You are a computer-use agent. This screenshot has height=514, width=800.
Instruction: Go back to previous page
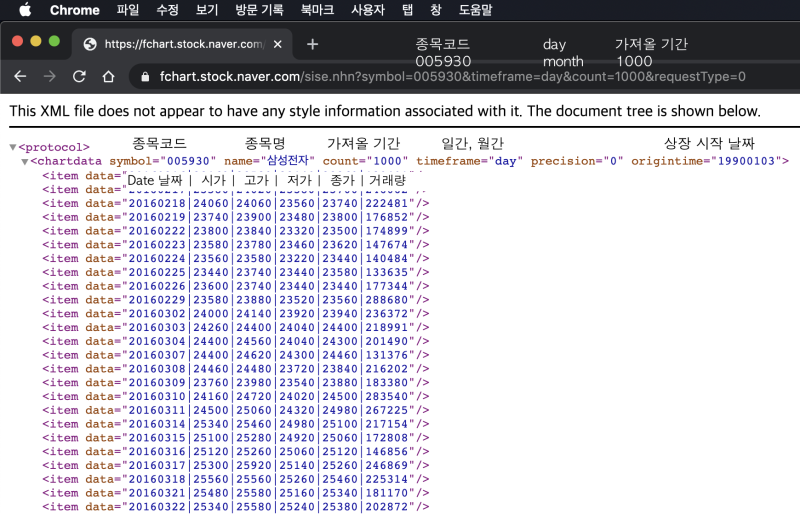pos(20,77)
